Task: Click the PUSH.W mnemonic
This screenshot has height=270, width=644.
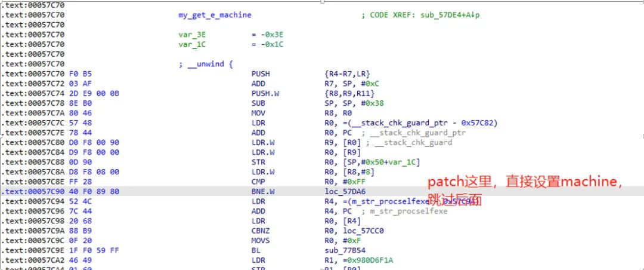Action: pyautogui.click(x=265, y=93)
